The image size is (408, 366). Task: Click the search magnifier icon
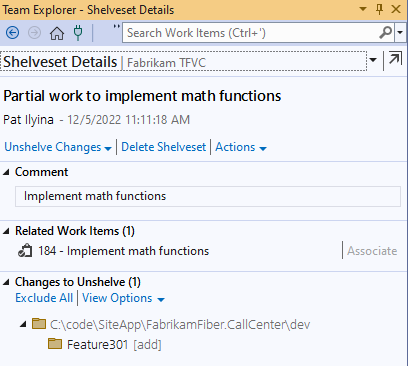[386, 33]
